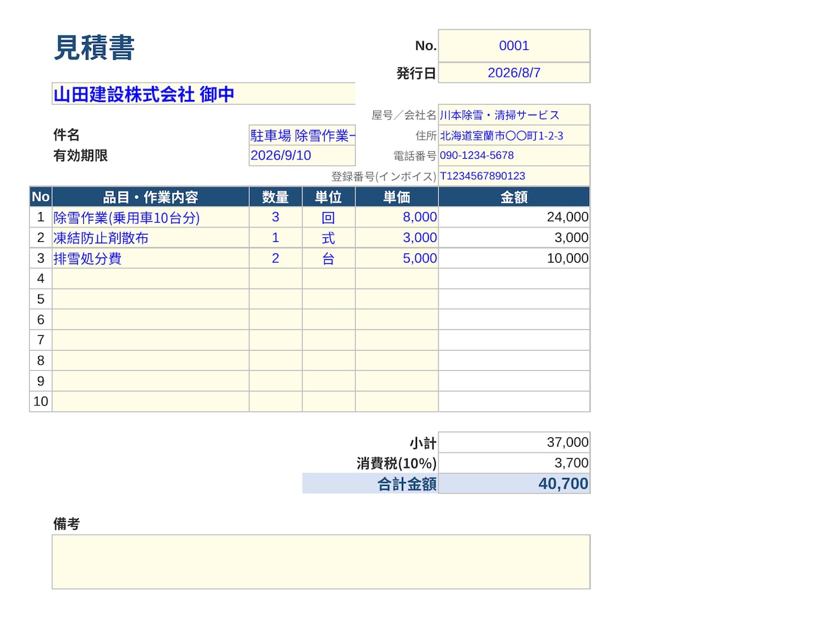The image size is (813, 644).
Task: Click the 金額 column header
Action: [x=514, y=197]
